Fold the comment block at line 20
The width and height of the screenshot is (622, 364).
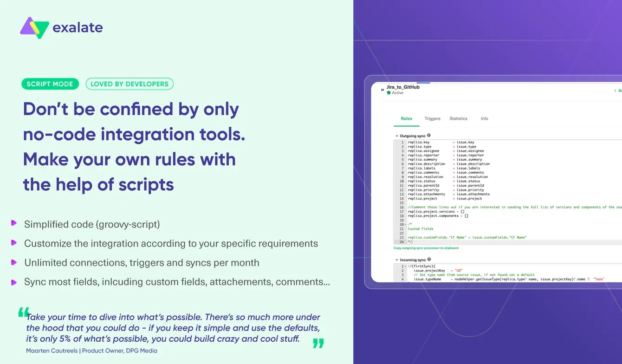coord(405,224)
